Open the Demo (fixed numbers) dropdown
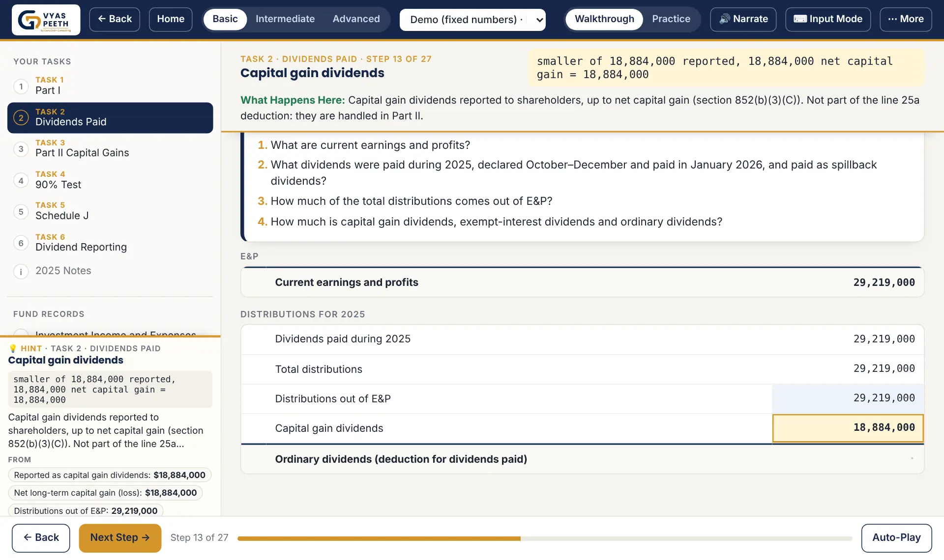 coord(472,20)
